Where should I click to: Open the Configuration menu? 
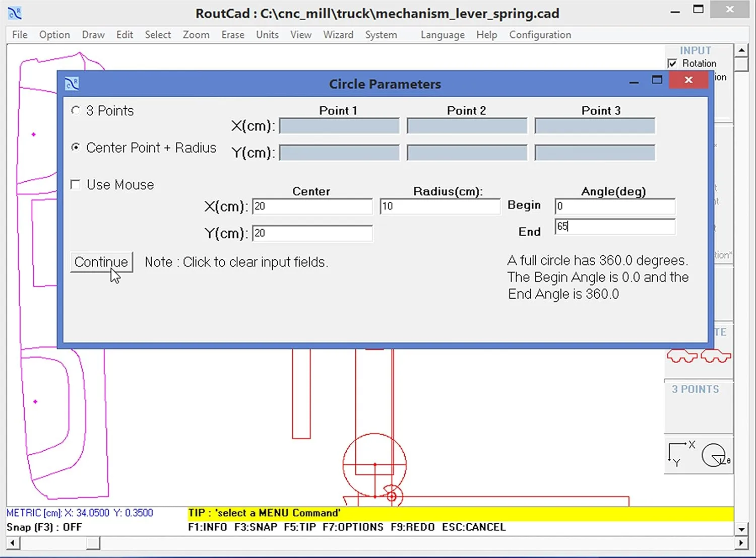click(x=540, y=35)
